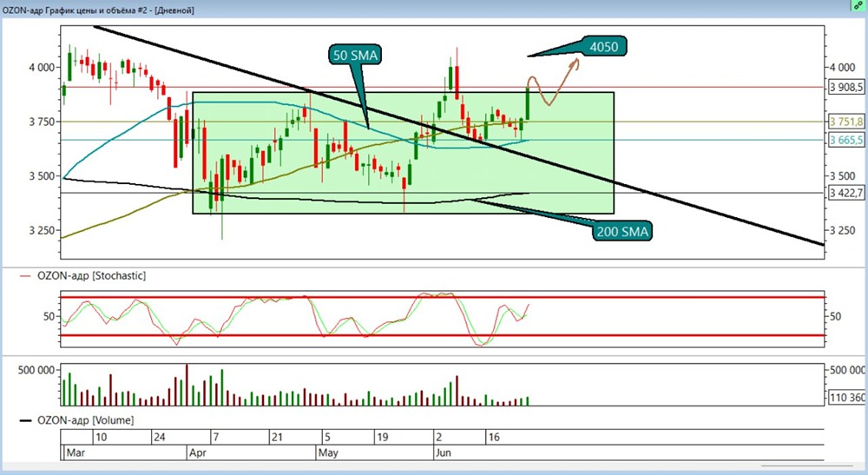Click the 3 665,5 value label
Image resolution: width=868 pixels, height=475 pixels.
845,140
